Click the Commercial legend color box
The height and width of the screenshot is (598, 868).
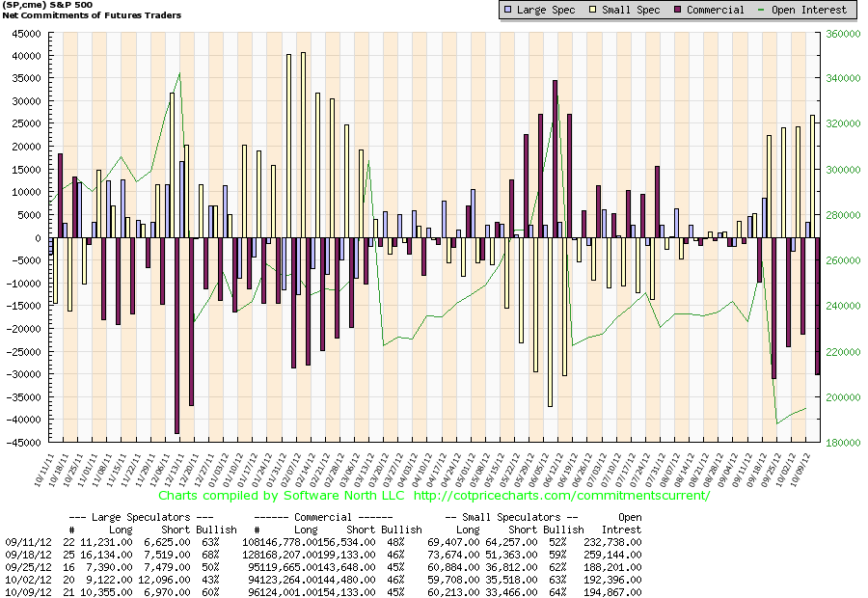tap(678, 10)
